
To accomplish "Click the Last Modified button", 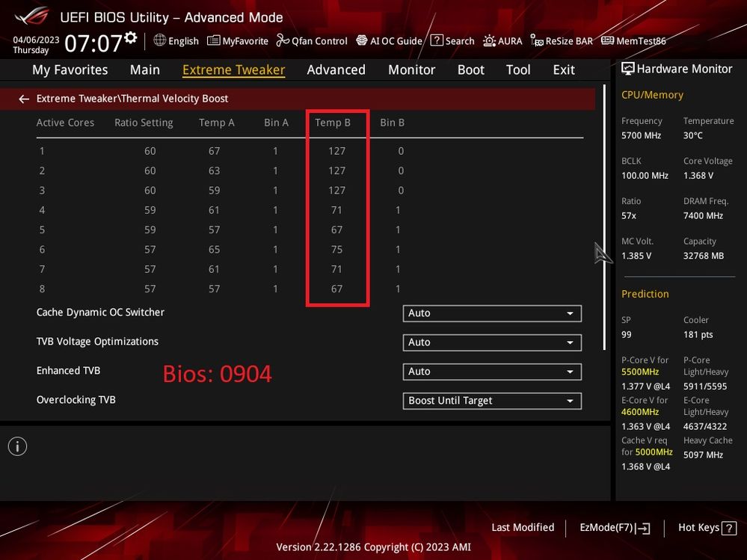I will (523, 528).
